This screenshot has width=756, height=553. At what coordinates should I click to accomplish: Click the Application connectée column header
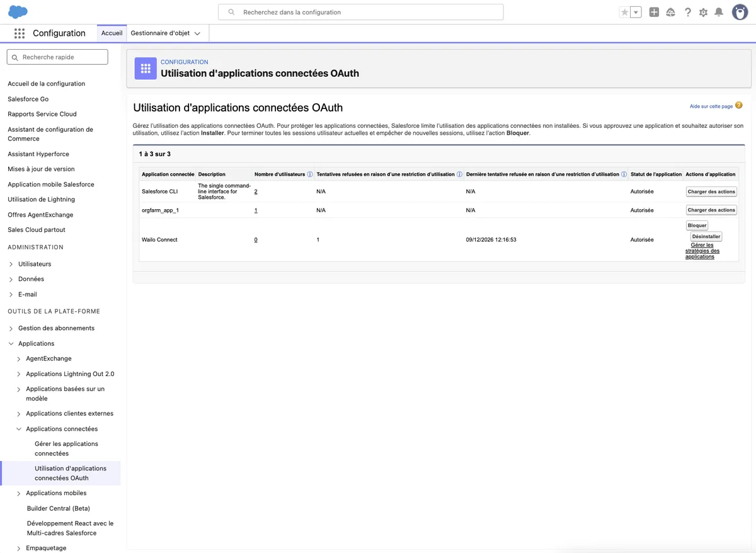(168, 174)
